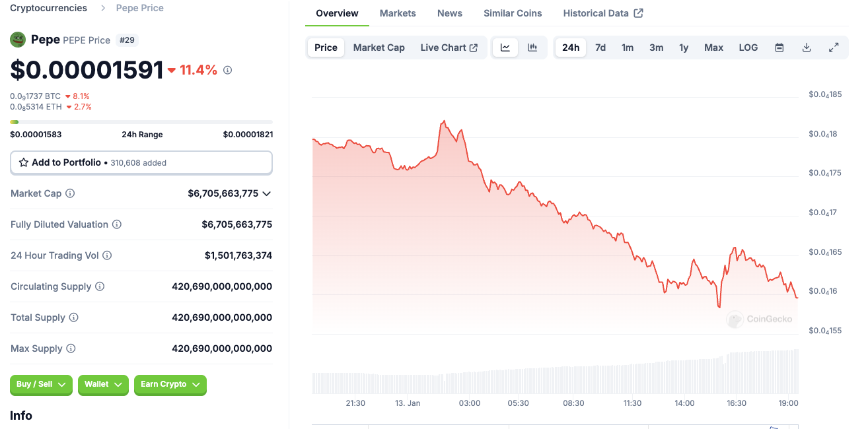
Task: Click the 13. Jan date axis label
Action: tap(408, 403)
